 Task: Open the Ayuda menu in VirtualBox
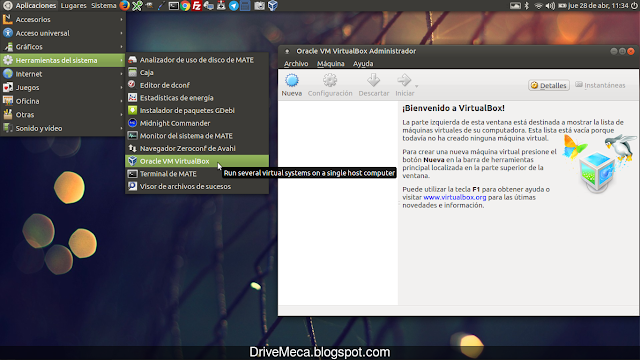363,63
